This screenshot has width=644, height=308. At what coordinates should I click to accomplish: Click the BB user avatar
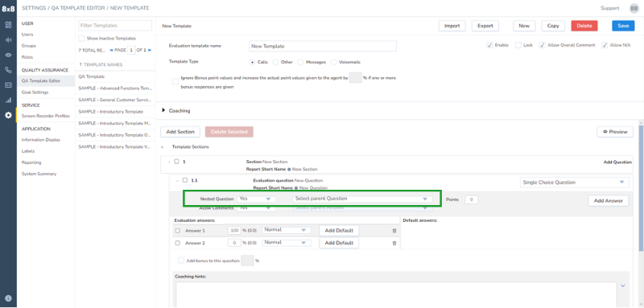coord(634,8)
